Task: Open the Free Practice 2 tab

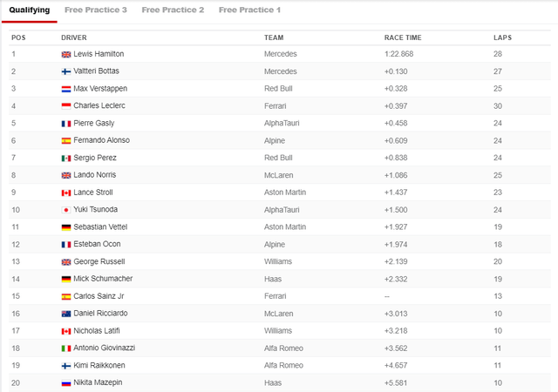Action: (173, 10)
